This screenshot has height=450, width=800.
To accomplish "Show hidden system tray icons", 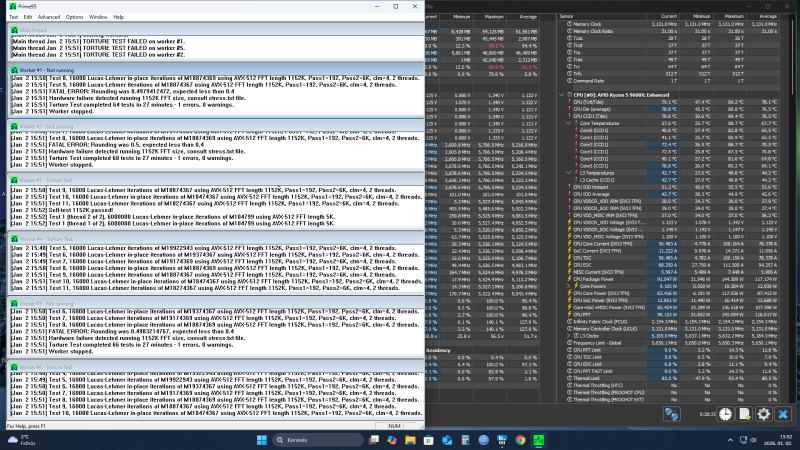I will [730, 440].
